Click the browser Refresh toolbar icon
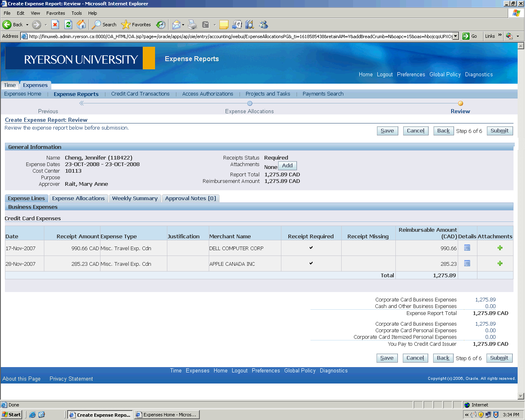The height and width of the screenshot is (420, 525). [x=68, y=25]
